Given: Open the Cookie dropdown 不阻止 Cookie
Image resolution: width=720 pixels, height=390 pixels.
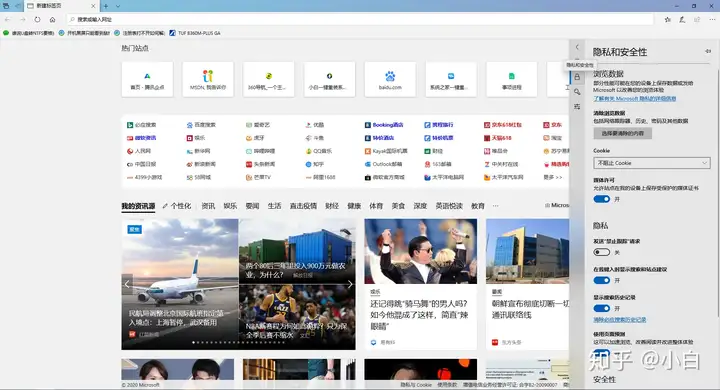Looking at the screenshot, I should (x=652, y=163).
